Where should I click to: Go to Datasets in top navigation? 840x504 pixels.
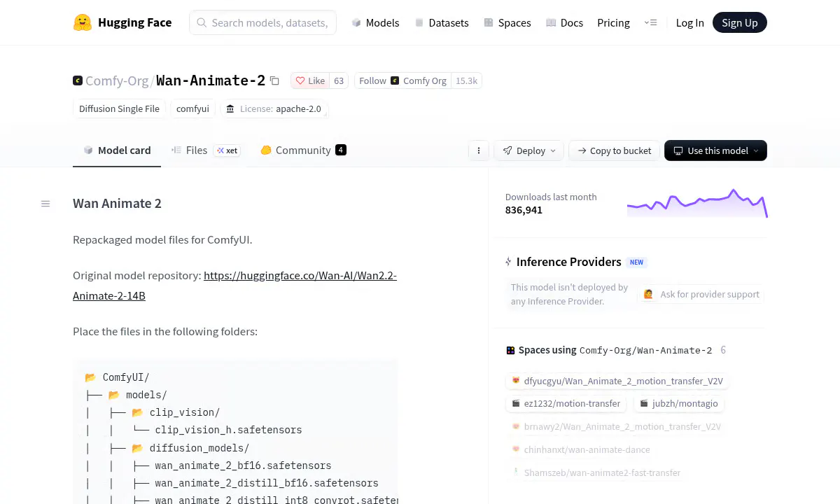[x=441, y=22]
